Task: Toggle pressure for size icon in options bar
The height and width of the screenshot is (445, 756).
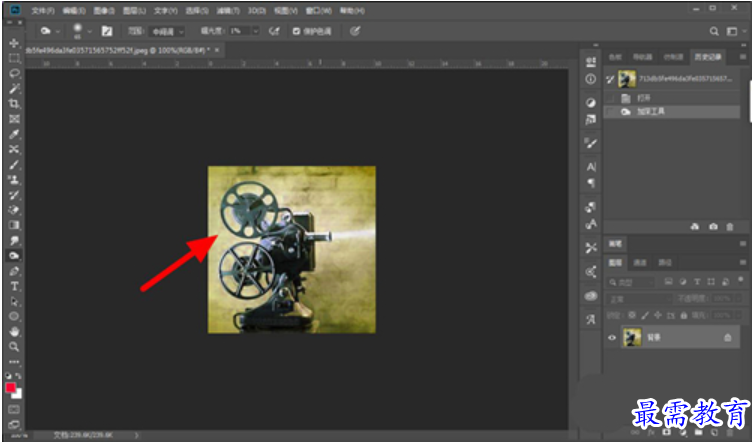Action: 355,31
